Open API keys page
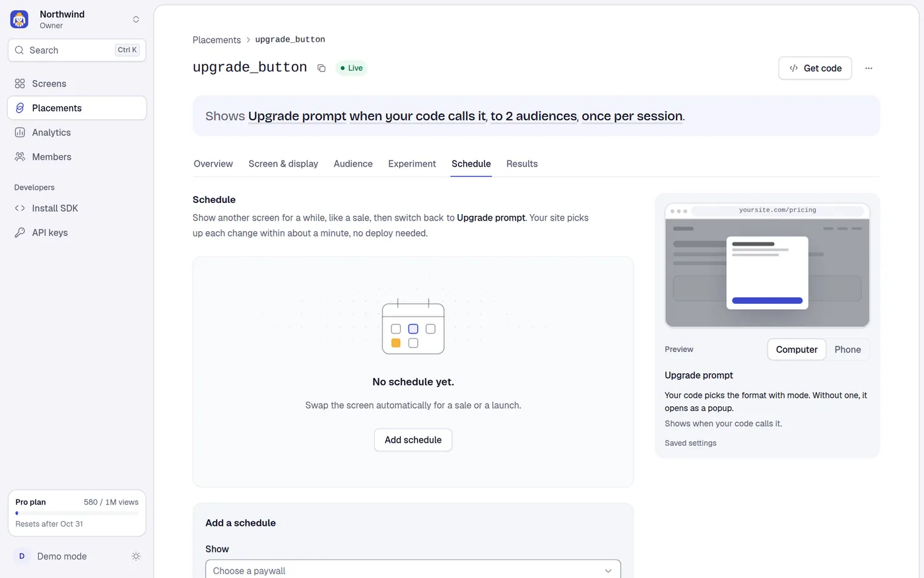 point(77,233)
